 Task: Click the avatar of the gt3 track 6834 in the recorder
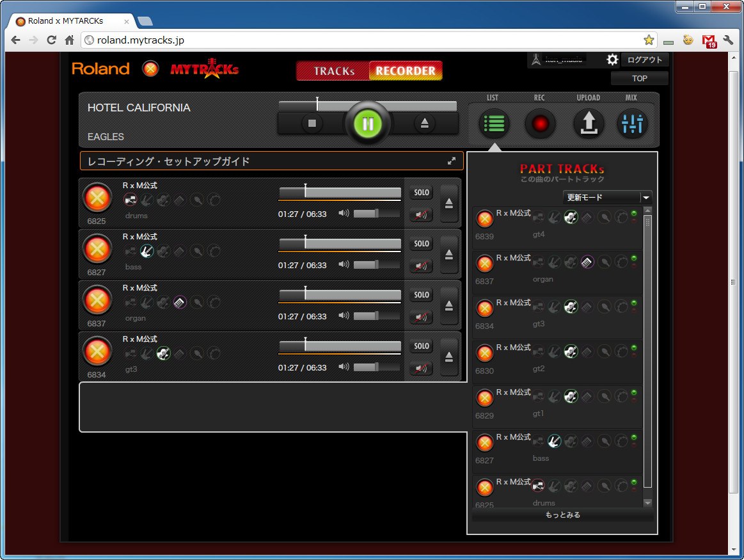coord(97,351)
